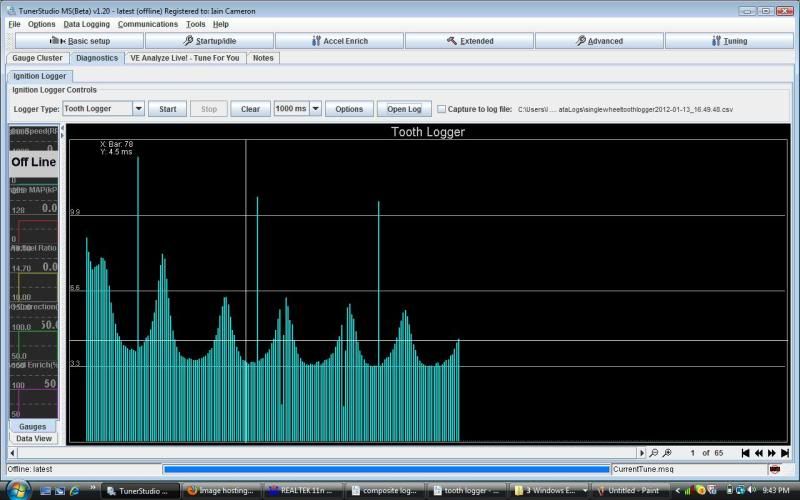Image resolution: width=800 pixels, height=500 pixels.
Task: Click the Open Log button
Action: [x=404, y=109]
